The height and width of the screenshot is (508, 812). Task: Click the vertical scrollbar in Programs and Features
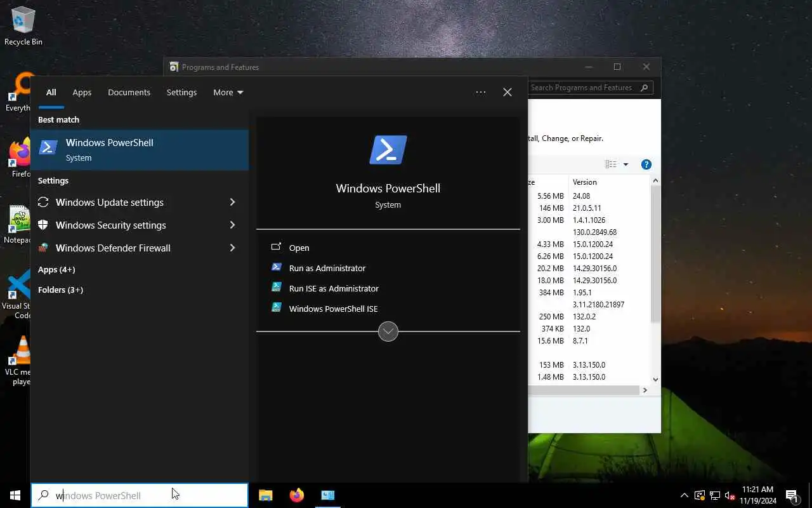tap(655, 254)
